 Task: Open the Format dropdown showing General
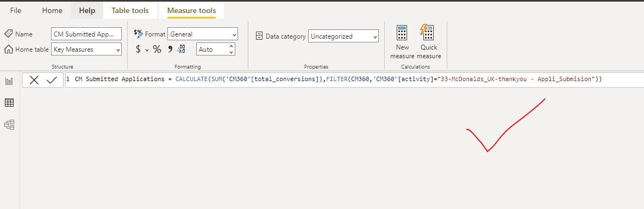pos(203,34)
